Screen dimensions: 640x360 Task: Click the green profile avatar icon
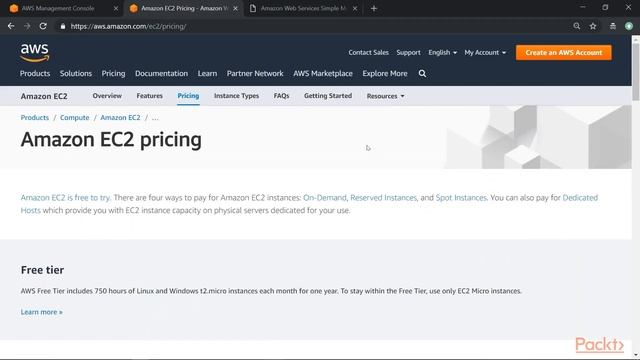point(629,26)
